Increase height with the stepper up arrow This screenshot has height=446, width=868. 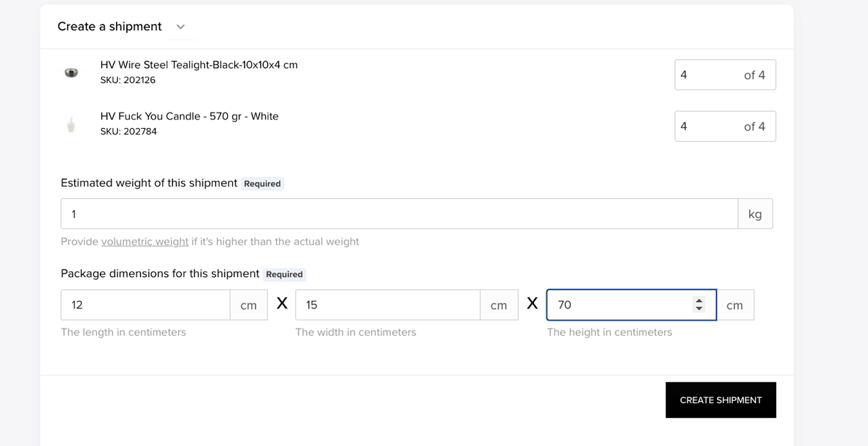click(699, 301)
